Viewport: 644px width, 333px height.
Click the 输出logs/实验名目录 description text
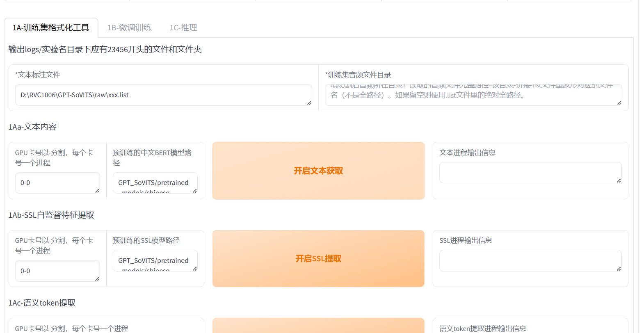point(105,49)
